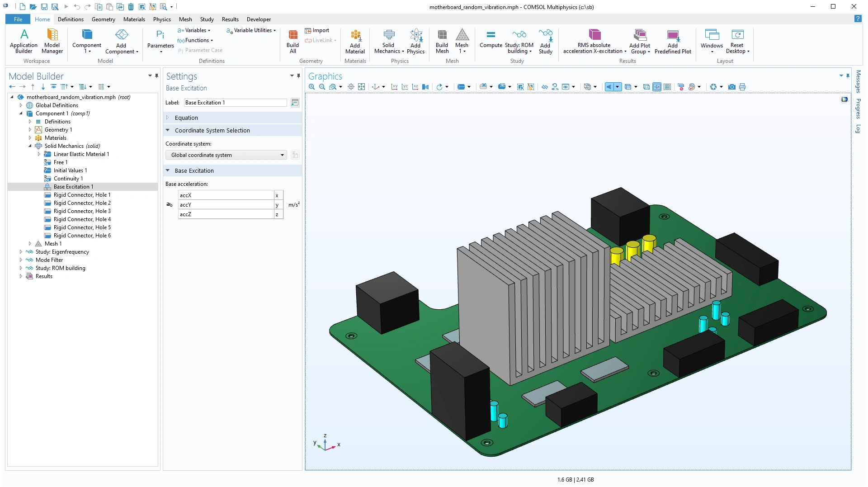
Task: Click Zoom Extents in the Graphics toolbar
Action: click(x=361, y=87)
